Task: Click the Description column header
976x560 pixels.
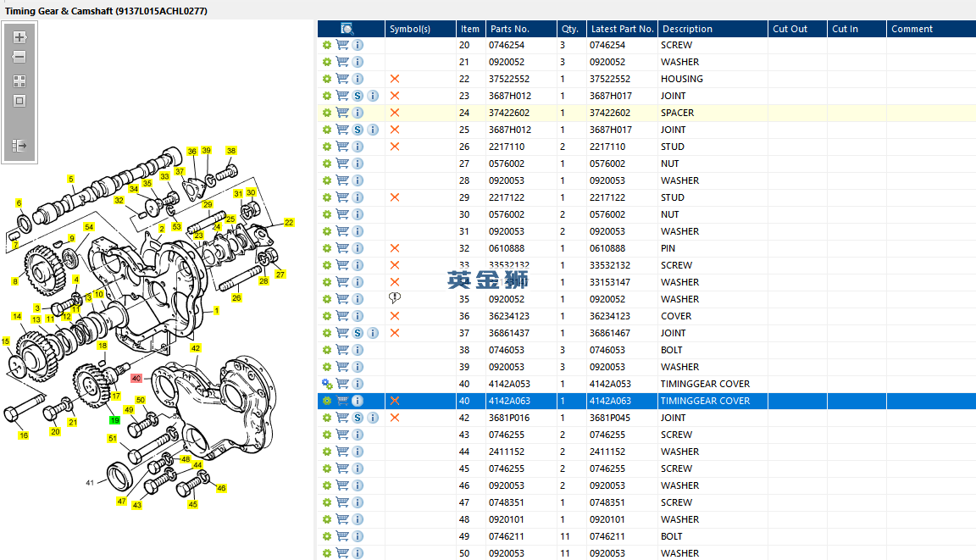Action: (687, 29)
